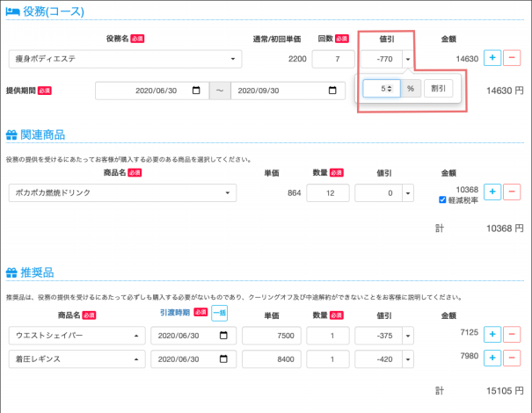Click the 役務(コース) section heading

(45, 11)
